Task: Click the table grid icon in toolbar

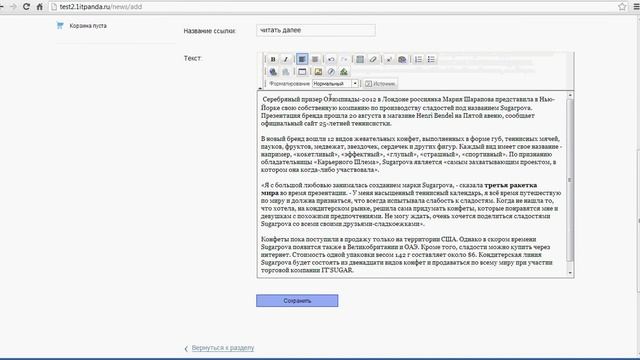Action: [x=360, y=60]
